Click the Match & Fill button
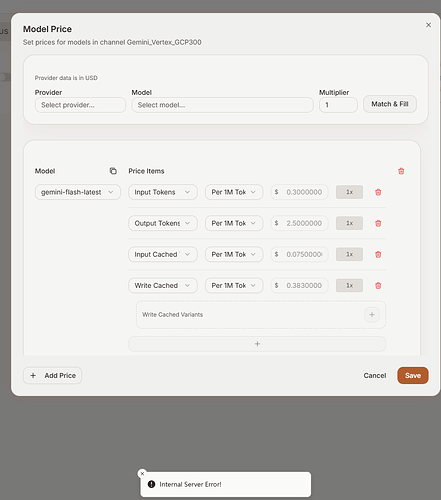 [390, 104]
